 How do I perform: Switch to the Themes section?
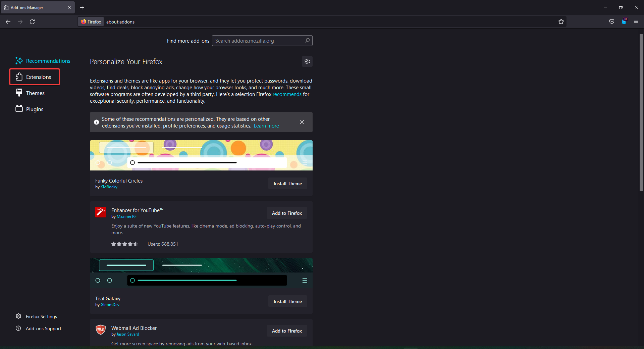tap(30, 93)
